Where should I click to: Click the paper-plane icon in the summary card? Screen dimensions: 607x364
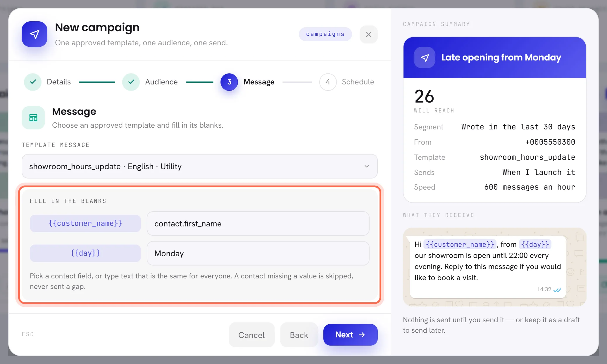[425, 58]
